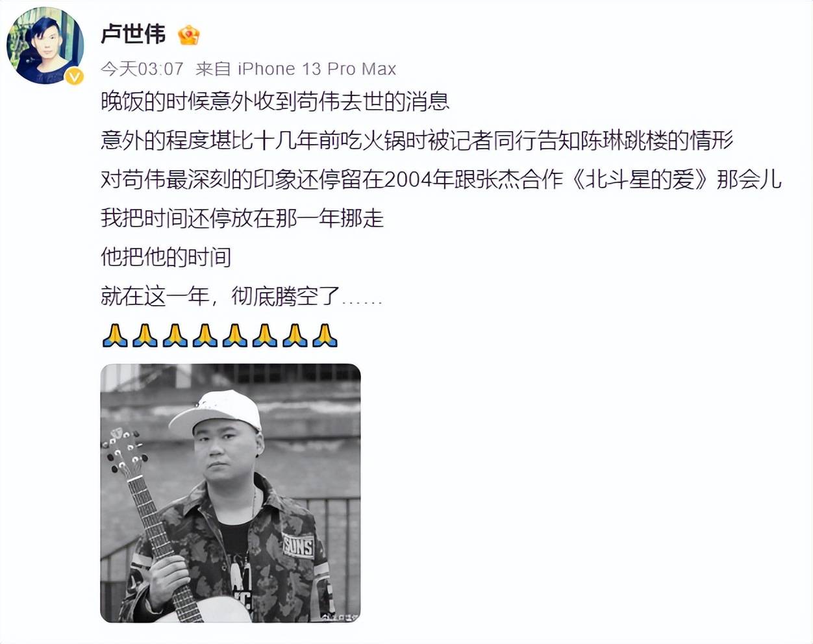Click the 来自 iPhone 13 Pro Max source
The width and height of the screenshot is (813, 644).
pos(295,69)
